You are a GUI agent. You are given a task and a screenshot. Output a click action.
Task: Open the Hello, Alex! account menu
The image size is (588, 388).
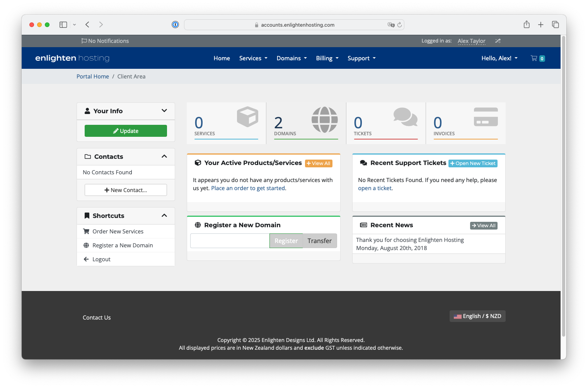click(499, 58)
